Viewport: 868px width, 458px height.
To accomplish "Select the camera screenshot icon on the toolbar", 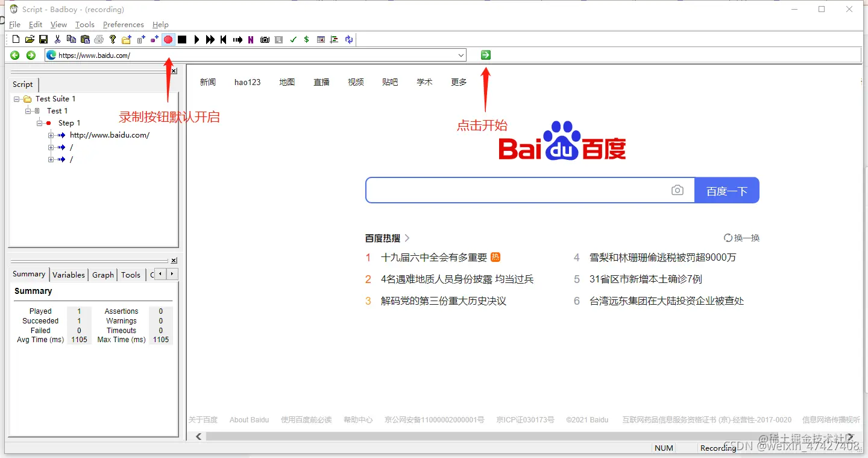I will [265, 39].
